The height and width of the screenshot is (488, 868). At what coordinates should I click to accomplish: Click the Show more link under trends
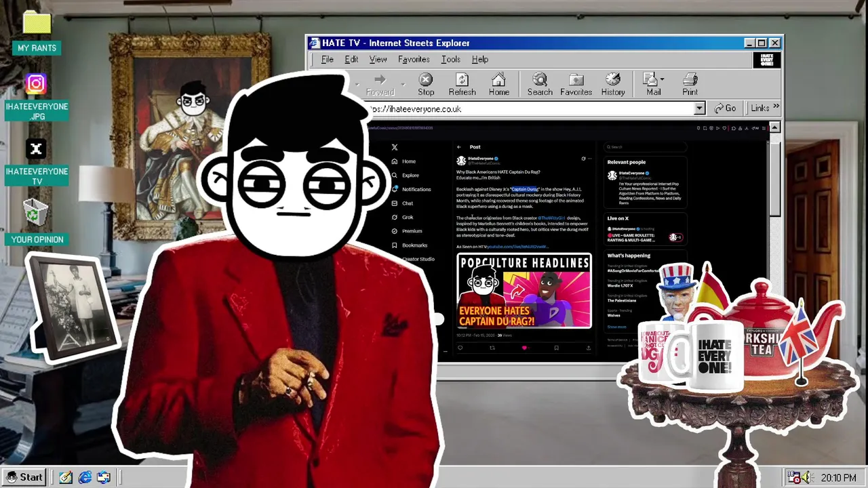tap(617, 327)
